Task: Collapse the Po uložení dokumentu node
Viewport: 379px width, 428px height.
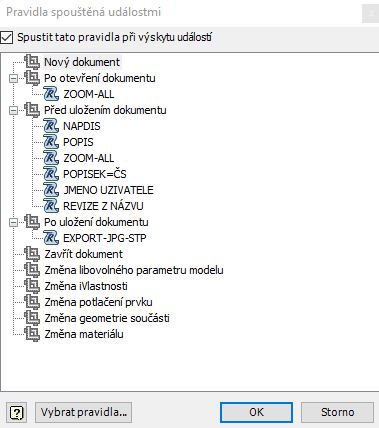Action: (x=13, y=223)
